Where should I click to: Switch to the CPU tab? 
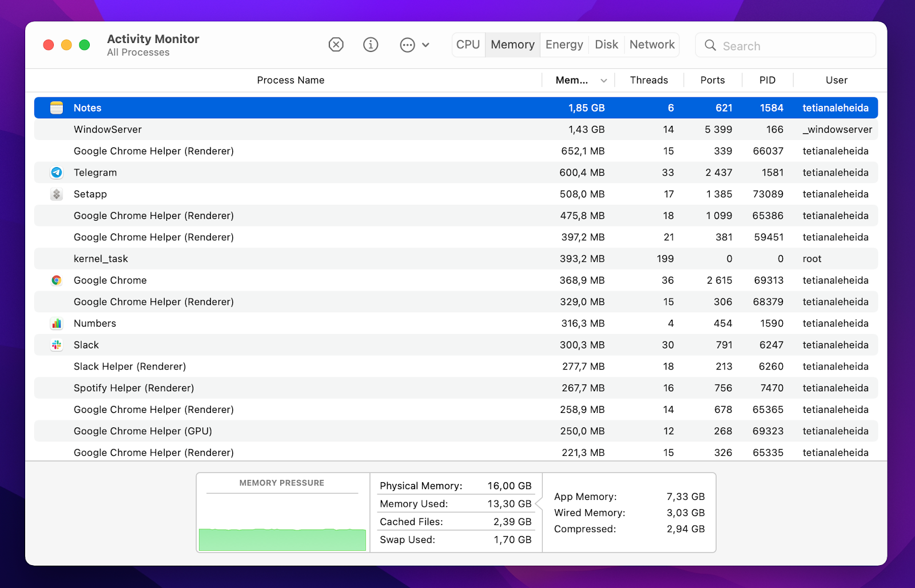click(x=468, y=45)
